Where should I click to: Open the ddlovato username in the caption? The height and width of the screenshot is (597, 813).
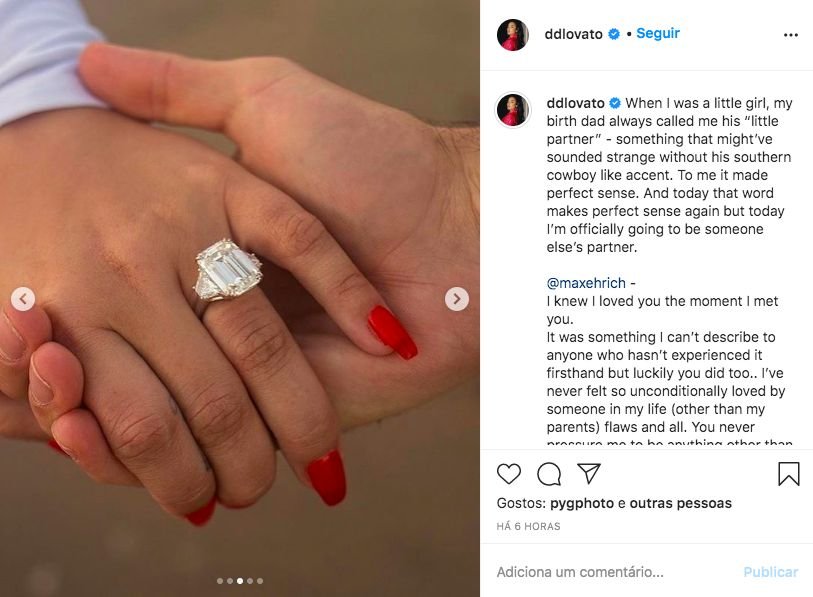[x=576, y=103]
